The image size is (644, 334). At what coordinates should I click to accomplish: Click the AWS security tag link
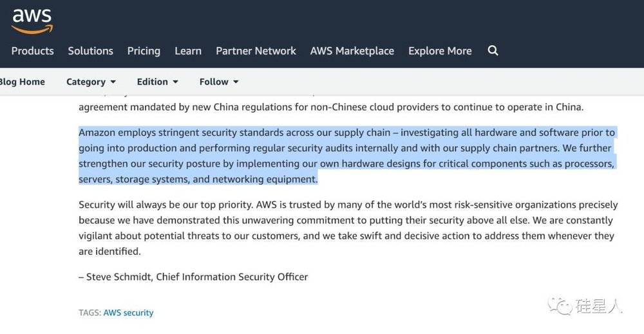(128, 313)
